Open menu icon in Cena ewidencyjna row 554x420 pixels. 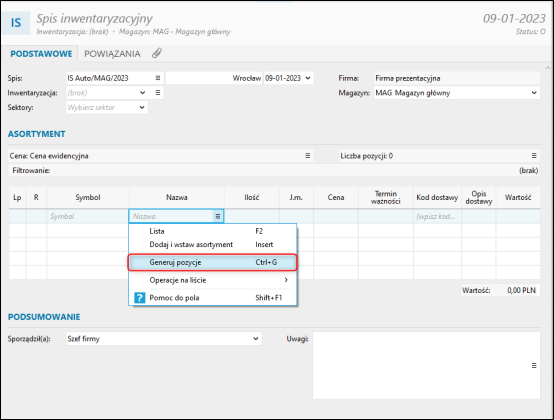tap(308, 156)
